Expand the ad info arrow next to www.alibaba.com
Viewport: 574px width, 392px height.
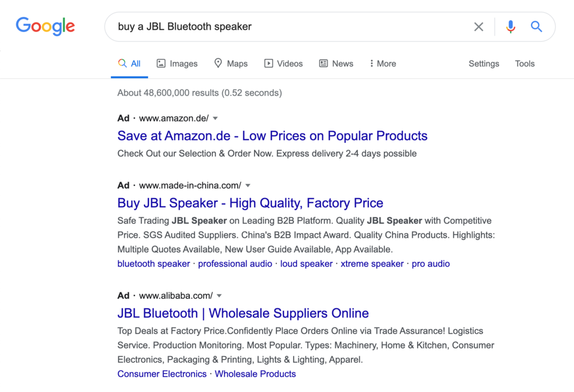pos(219,296)
